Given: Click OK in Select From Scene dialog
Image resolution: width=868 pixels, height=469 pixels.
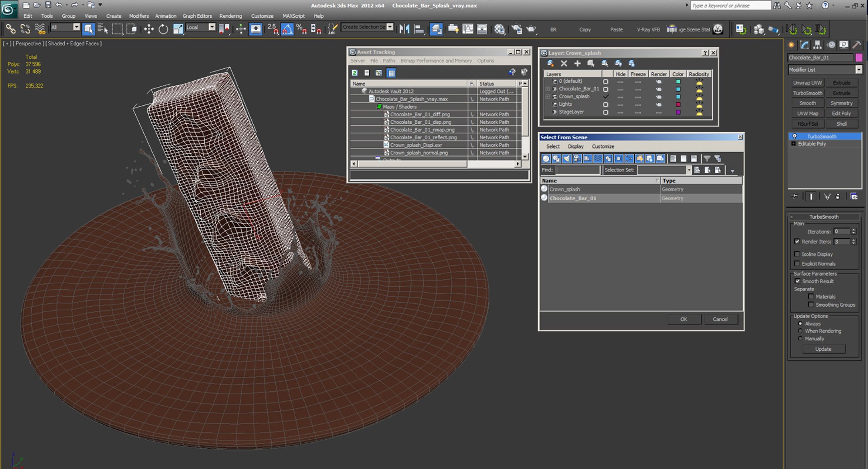Looking at the screenshot, I should pyautogui.click(x=684, y=319).
